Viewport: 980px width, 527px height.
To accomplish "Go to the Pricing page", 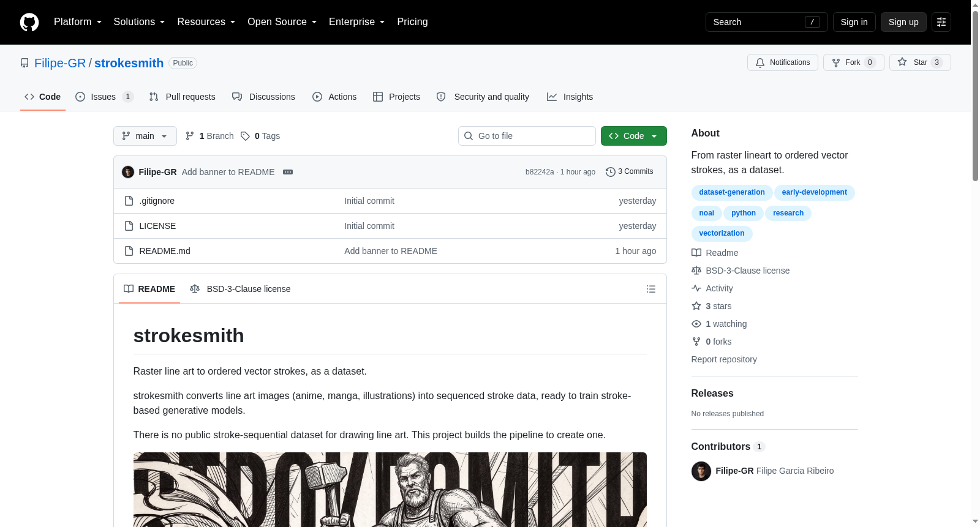I will point(412,22).
